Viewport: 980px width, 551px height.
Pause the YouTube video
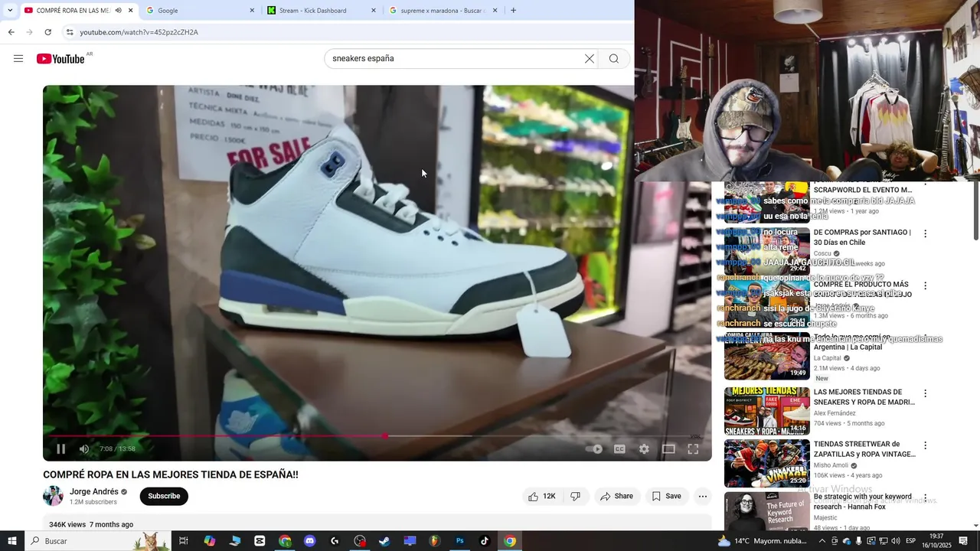pos(61,449)
